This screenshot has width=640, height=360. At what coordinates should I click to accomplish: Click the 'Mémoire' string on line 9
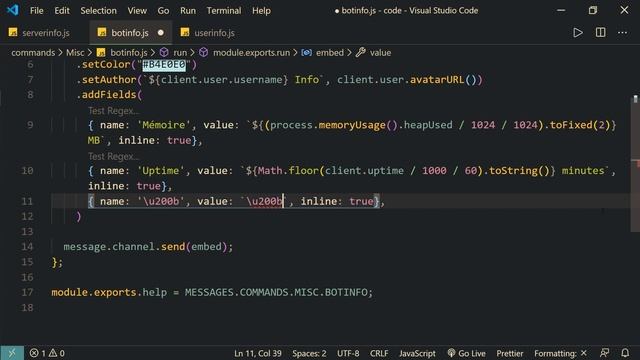tap(164, 125)
